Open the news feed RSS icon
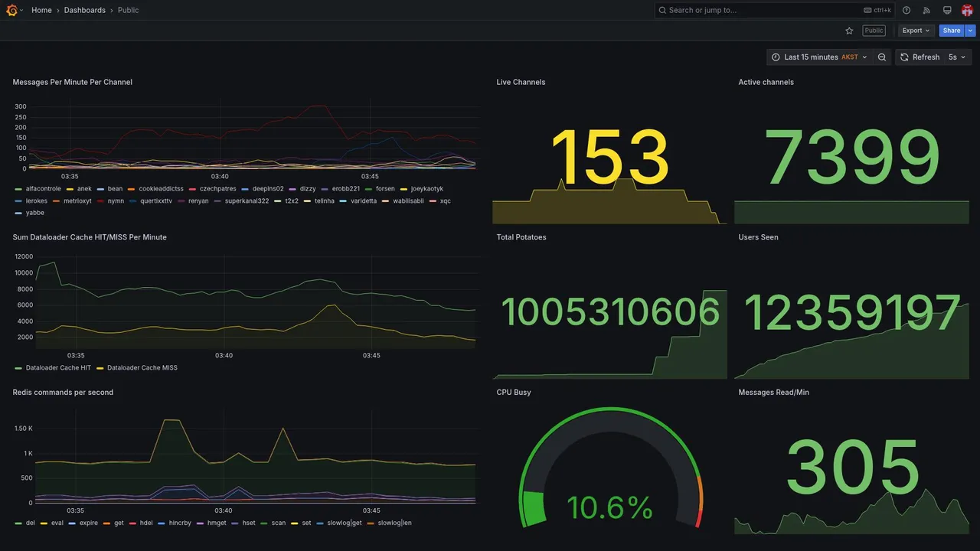This screenshot has height=551, width=980. click(926, 10)
